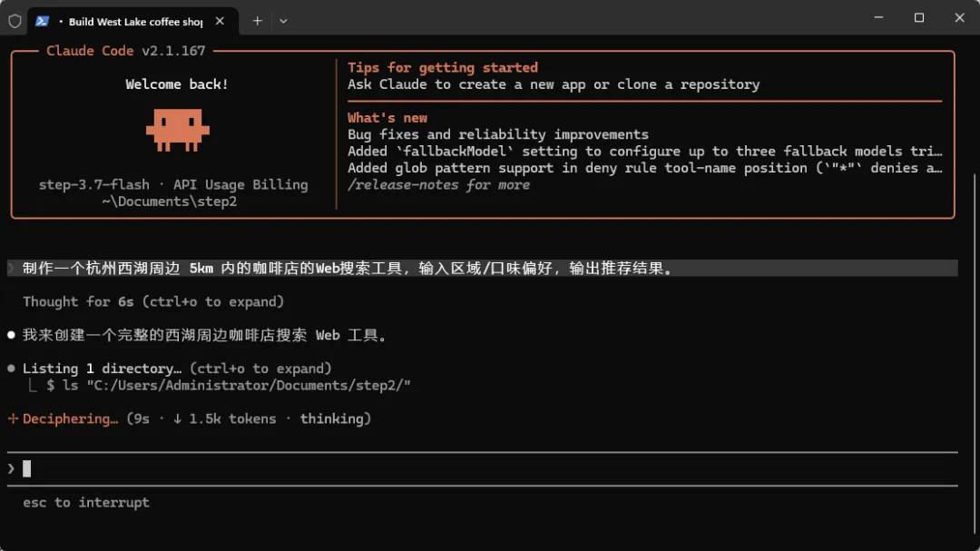Click the fallbackModel setting line

645,152
